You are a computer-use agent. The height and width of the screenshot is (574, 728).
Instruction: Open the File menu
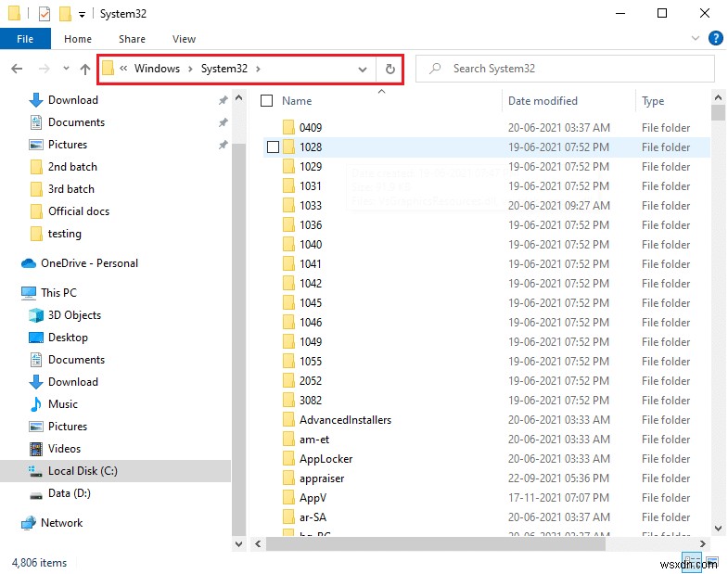[x=25, y=39]
